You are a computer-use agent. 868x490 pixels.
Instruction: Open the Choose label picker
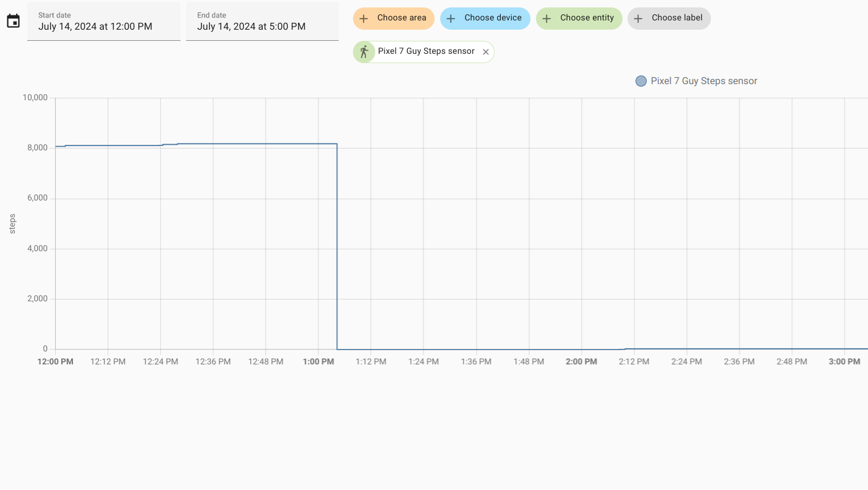(677, 18)
